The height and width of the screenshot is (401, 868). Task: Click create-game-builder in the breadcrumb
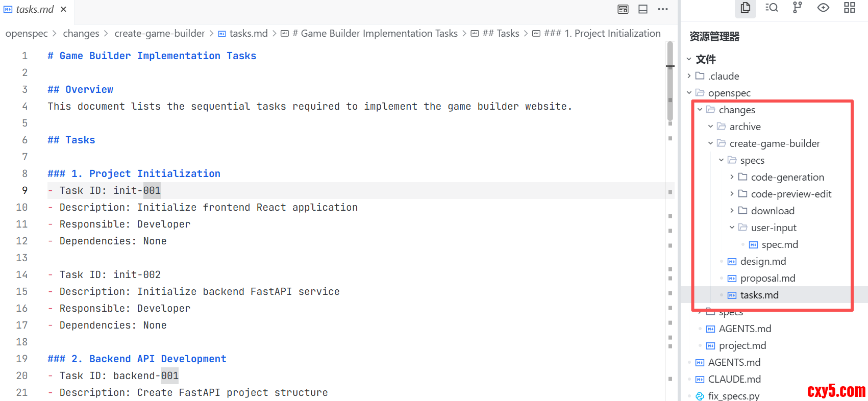point(160,33)
